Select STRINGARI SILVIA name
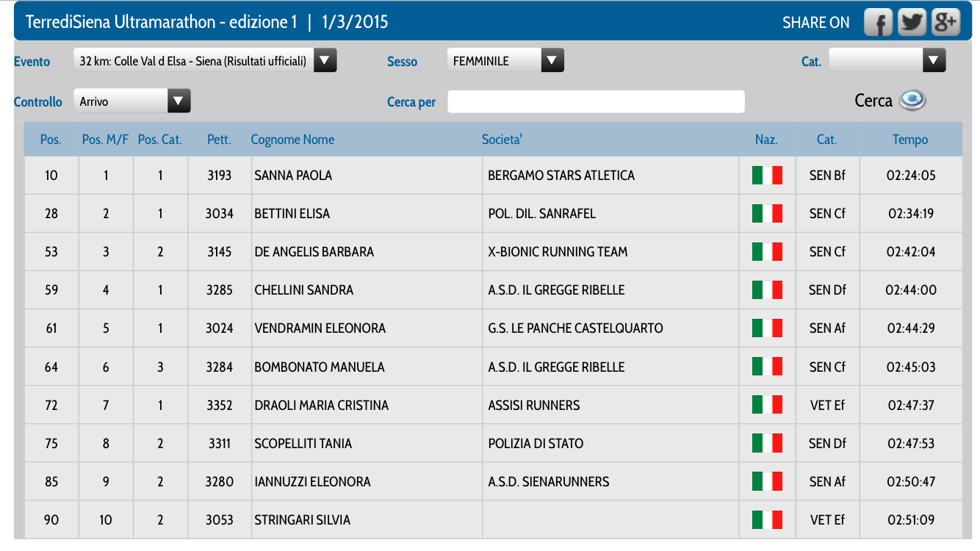980x551 pixels. (302, 519)
